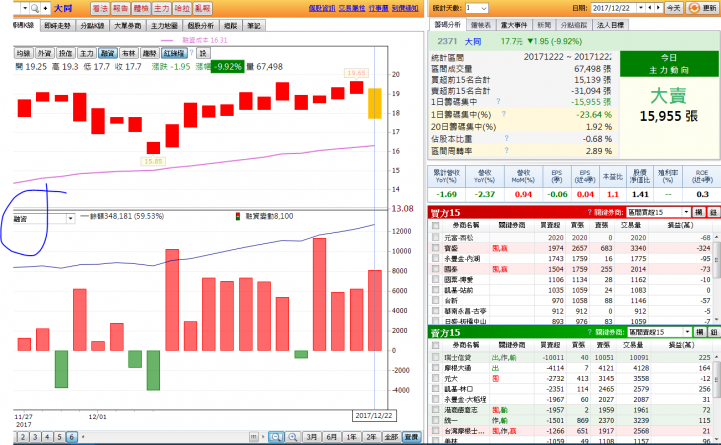Toggle the 融資 chart indicator button
Screen dimensions: 721x445
[x=108, y=53]
